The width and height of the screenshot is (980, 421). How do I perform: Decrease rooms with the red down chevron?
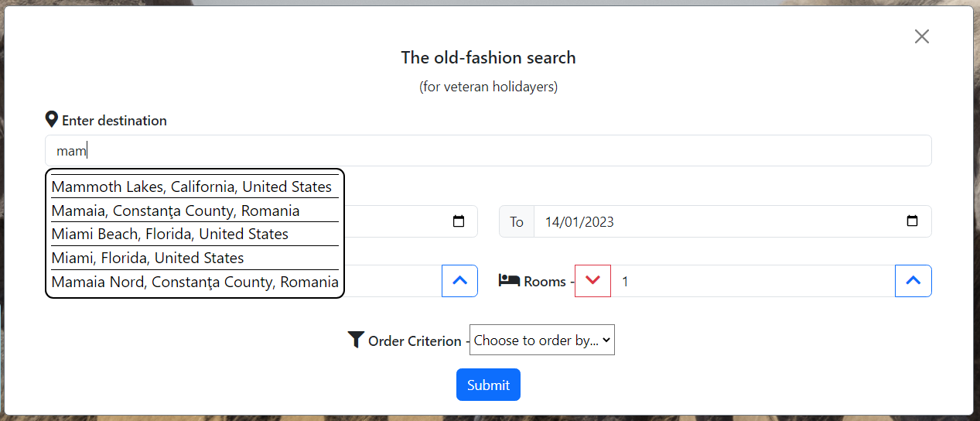pyautogui.click(x=592, y=281)
